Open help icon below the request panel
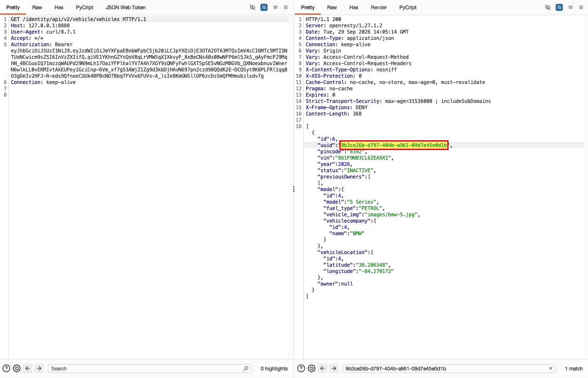 (6, 368)
